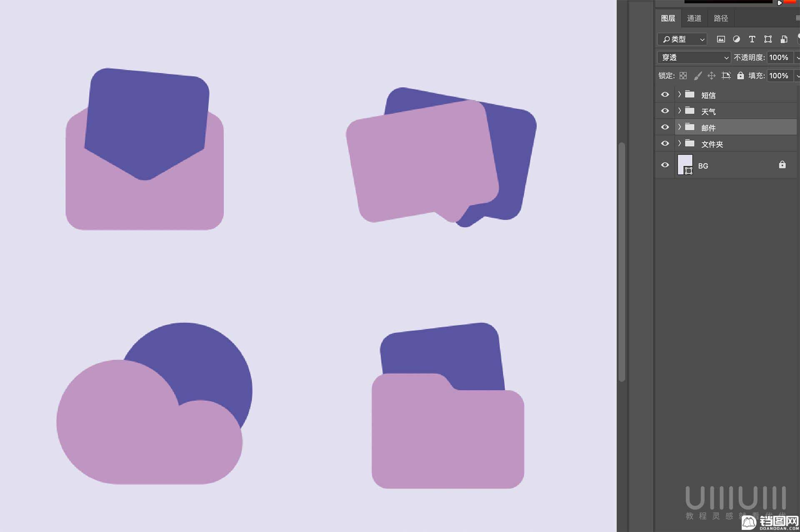Select the BG layer name

703,166
